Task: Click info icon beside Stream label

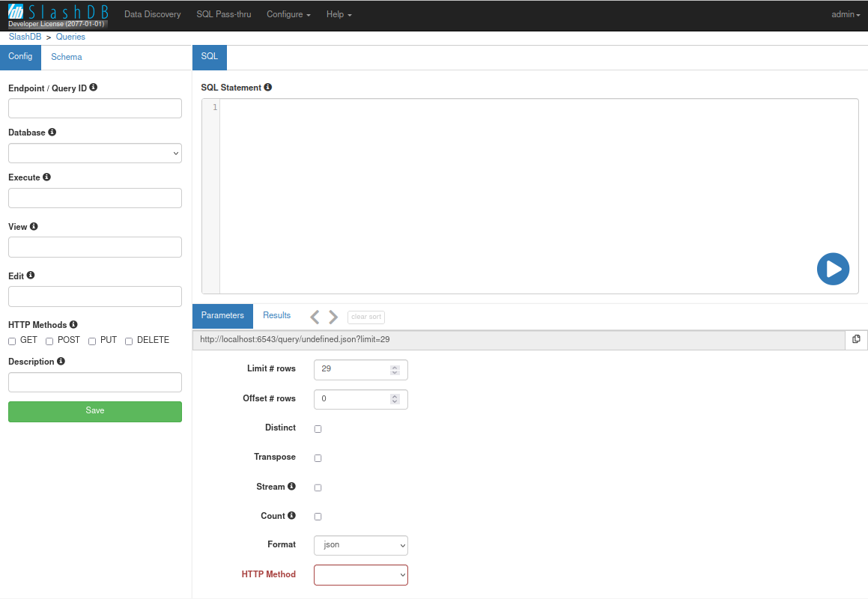Action: point(292,486)
